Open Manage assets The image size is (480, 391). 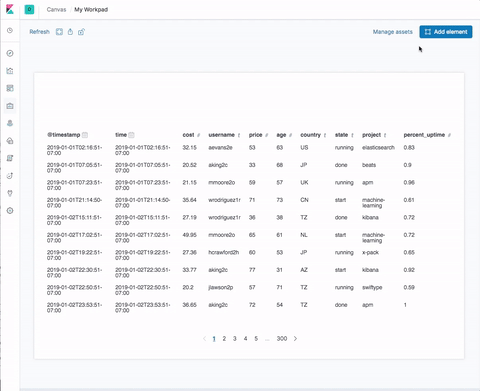(393, 32)
